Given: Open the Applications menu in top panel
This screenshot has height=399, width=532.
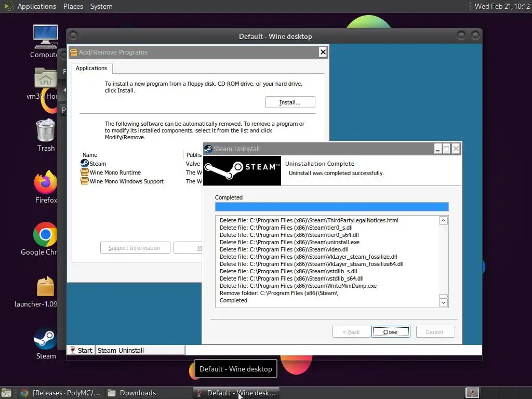Looking at the screenshot, I should click(37, 6).
